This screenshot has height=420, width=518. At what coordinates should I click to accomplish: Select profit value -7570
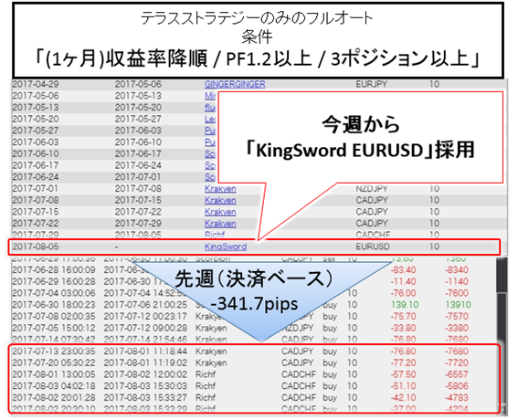tap(456, 316)
